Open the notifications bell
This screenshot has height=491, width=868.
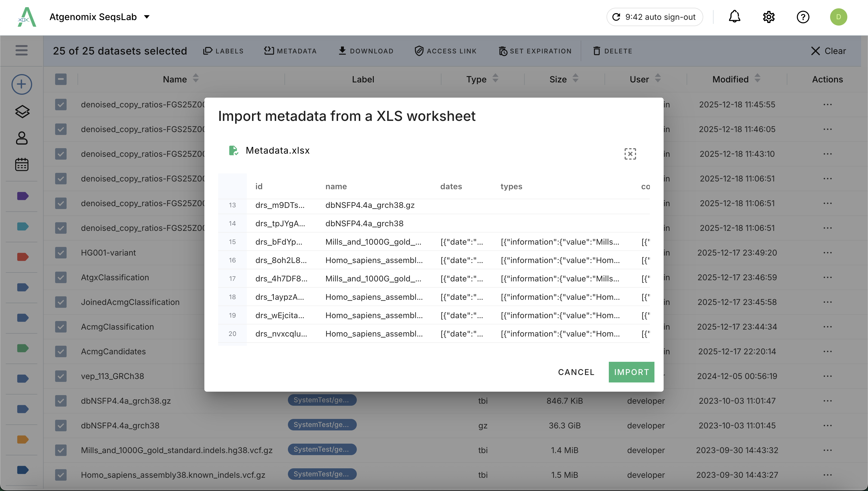click(735, 17)
